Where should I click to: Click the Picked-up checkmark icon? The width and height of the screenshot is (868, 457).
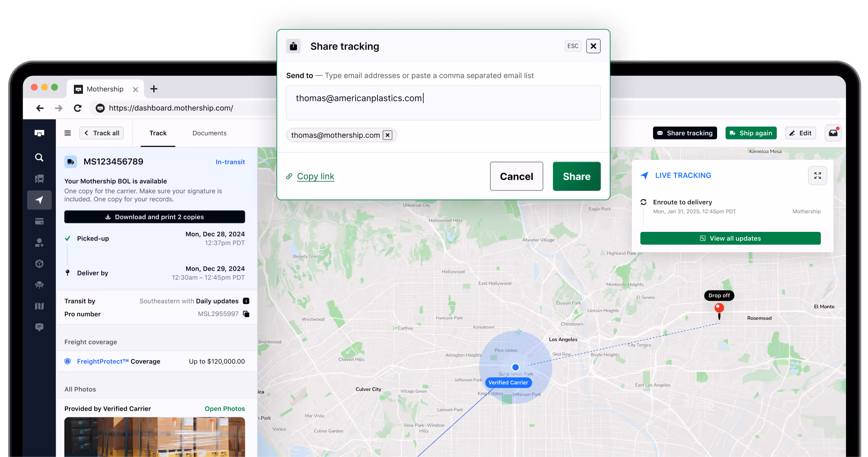point(68,239)
